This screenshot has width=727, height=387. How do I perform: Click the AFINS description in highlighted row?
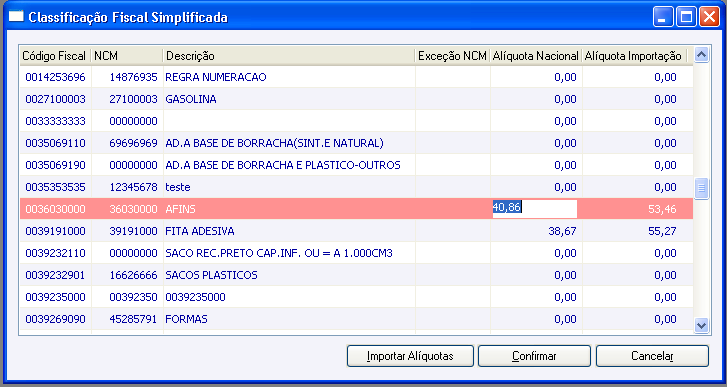point(180,209)
